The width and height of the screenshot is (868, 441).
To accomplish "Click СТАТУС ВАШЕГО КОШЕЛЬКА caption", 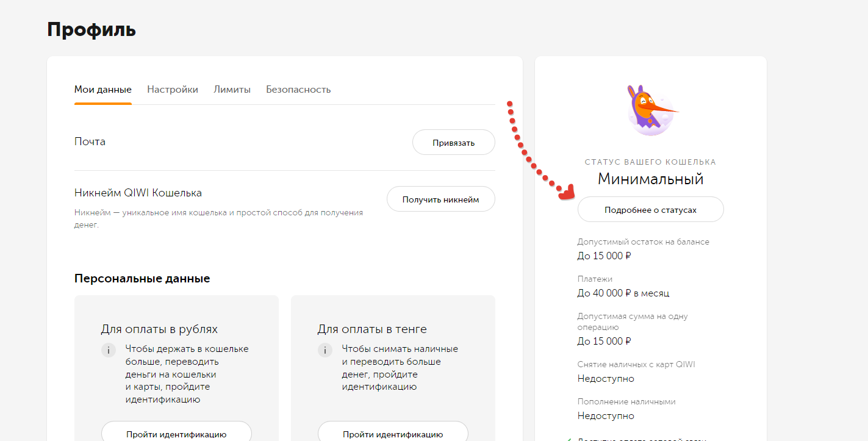I will (x=651, y=162).
